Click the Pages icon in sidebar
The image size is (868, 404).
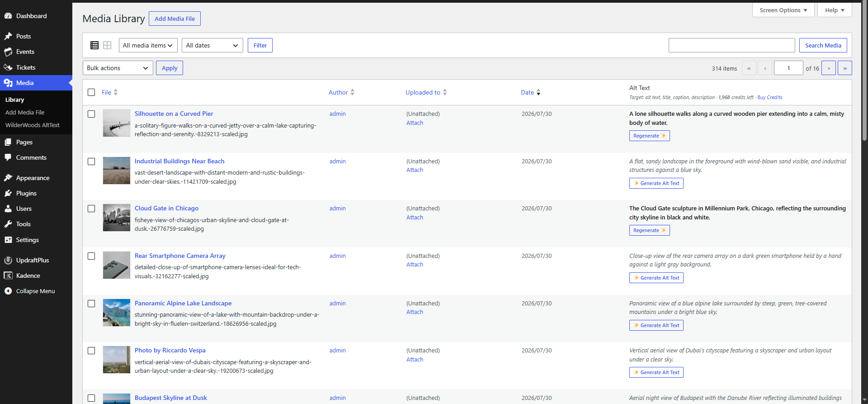coord(8,142)
